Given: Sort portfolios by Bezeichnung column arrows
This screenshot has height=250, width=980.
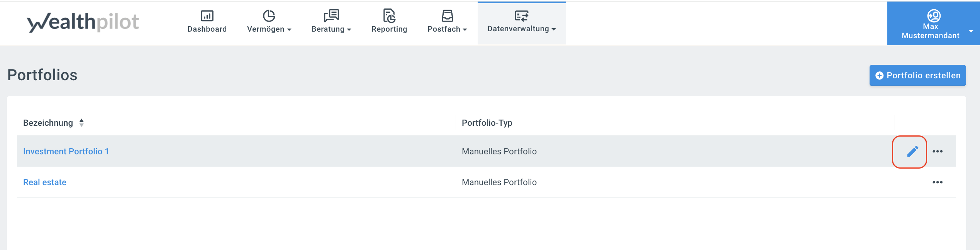Looking at the screenshot, I should (81, 123).
